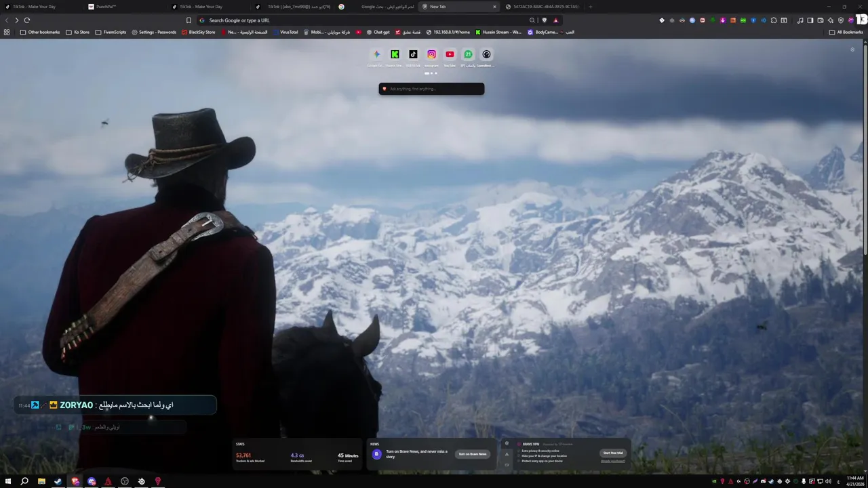Open the Husein Stream bookmark

[498, 32]
